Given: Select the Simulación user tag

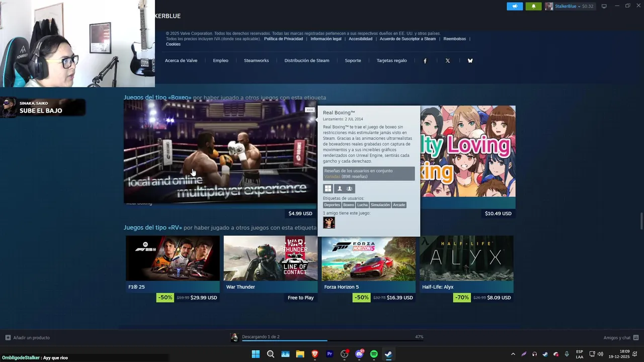Looking at the screenshot, I should (x=380, y=205).
